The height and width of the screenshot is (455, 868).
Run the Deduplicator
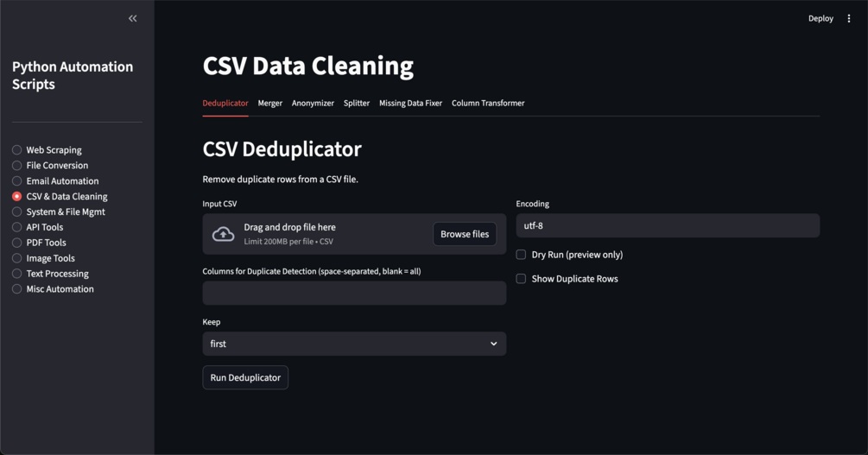click(245, 377)
